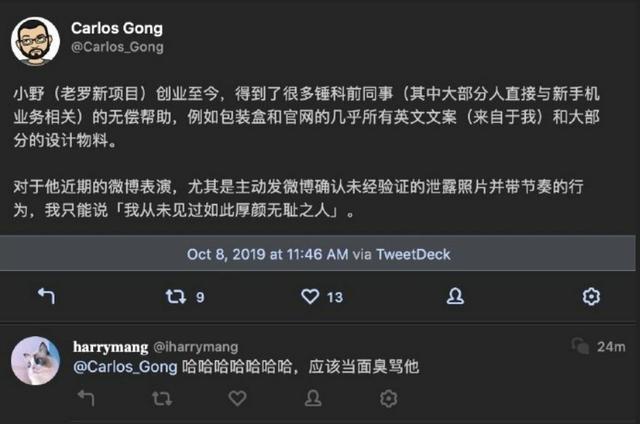
Task: Click the person icon under the main tweet
Action: pos(454,296)
